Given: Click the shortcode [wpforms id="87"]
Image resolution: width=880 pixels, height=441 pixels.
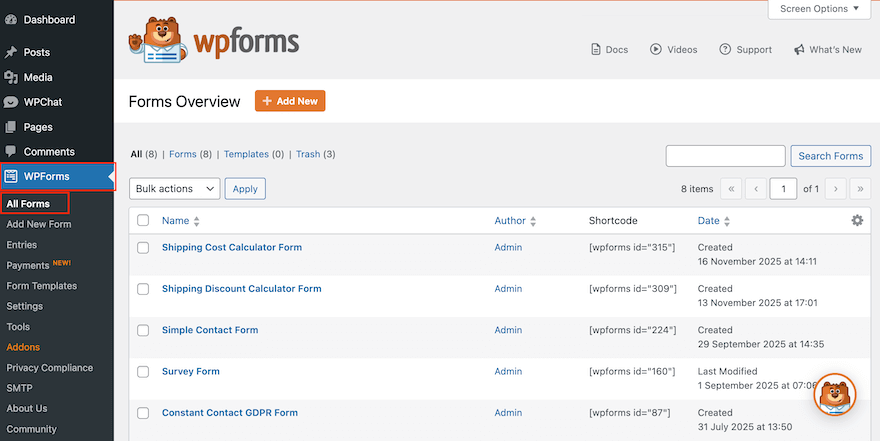Looking at the screenshot, I should pos(629,413).
